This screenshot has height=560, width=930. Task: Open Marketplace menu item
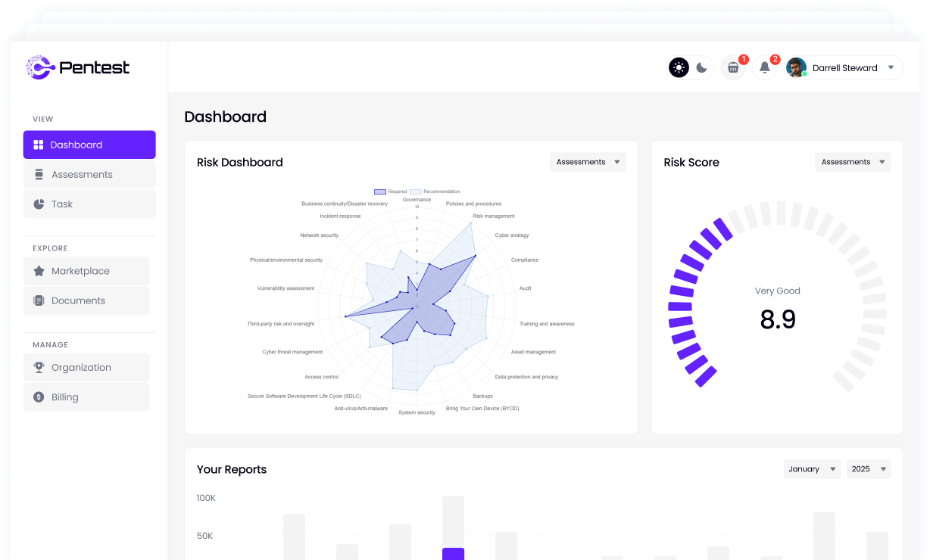coord(86,271)
